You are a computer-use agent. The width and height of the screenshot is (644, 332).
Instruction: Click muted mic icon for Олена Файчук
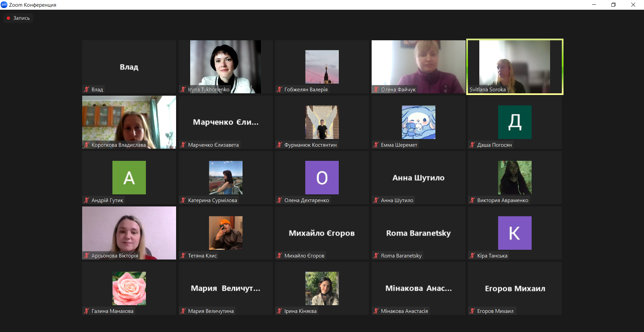[376, 89]
